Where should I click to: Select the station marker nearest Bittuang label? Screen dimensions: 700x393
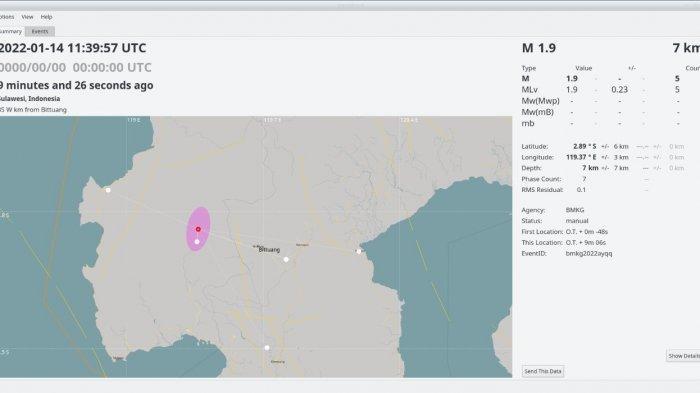286,259
